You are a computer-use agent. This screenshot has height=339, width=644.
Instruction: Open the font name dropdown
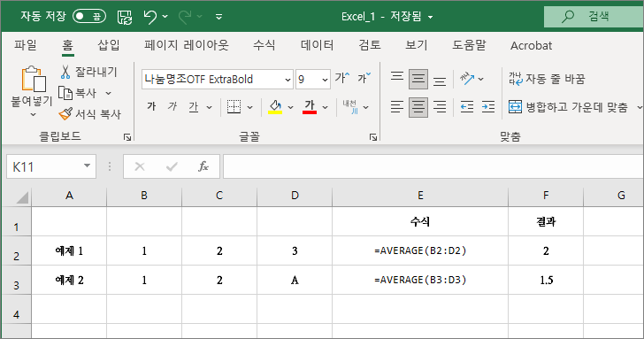(x=287, y=80)
